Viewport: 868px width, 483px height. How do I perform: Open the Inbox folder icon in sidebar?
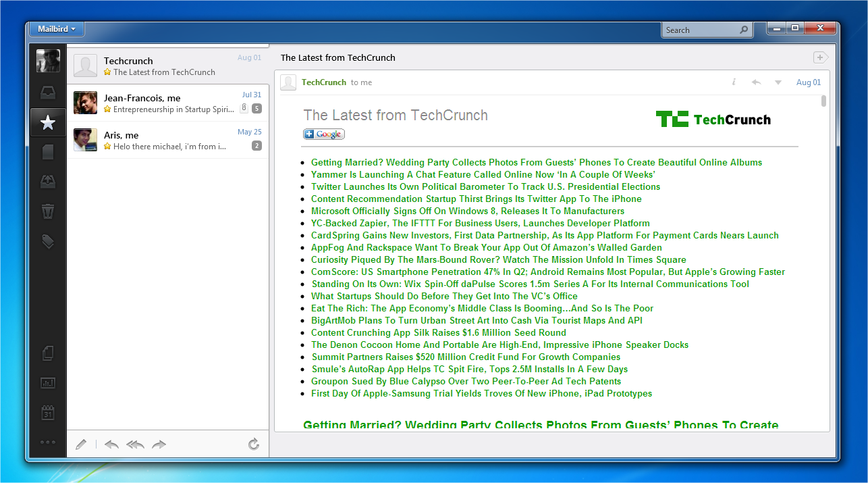48,93
